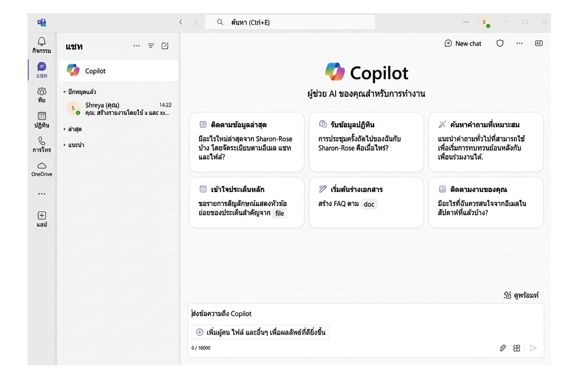This screenshot has width=588, height=375.
Task: Go back with the left arrow
Action: (181, 22)
